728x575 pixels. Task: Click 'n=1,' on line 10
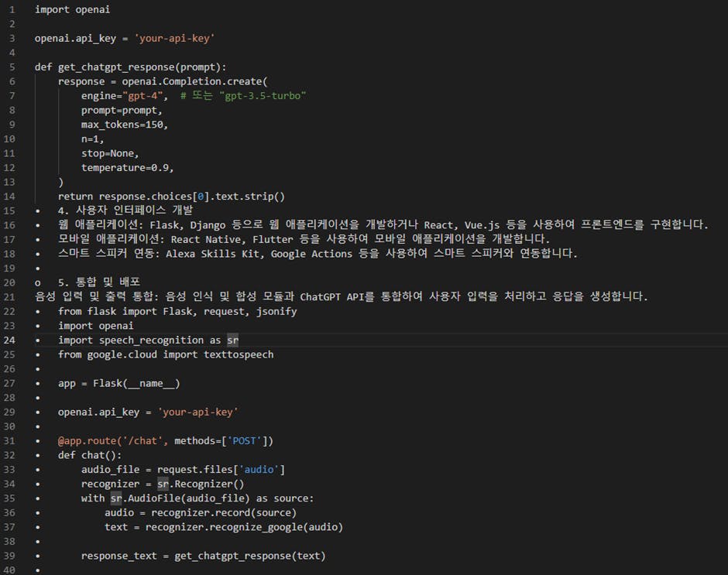(92, 139)
